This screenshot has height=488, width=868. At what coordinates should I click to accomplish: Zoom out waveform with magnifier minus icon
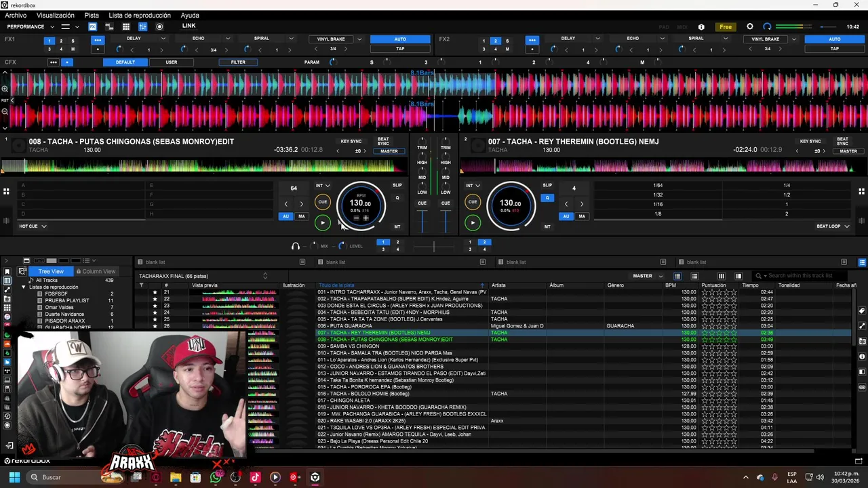click(5, 111)
